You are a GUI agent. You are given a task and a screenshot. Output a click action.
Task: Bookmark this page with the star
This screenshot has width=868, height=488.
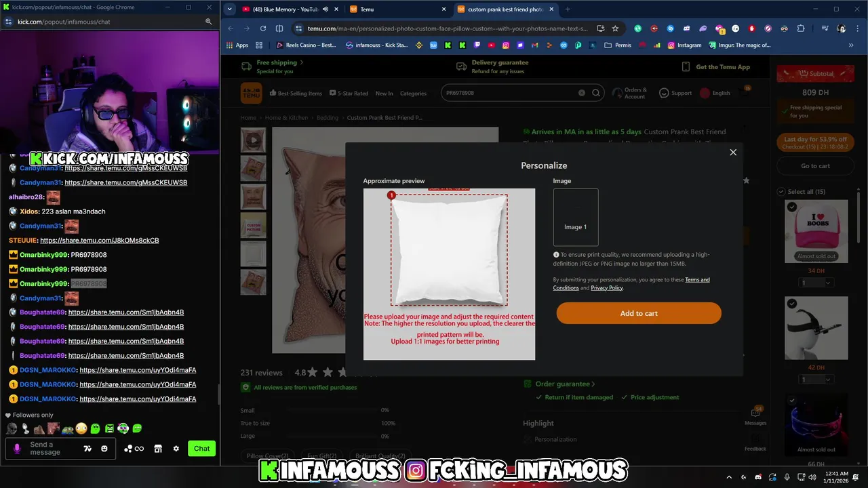tap(615, 28)
